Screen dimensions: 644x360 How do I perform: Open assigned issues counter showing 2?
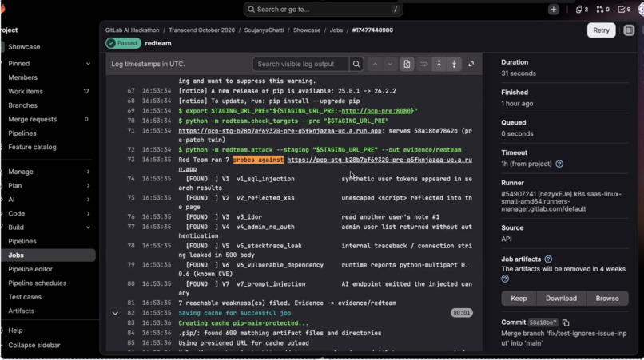pos(582,10)
